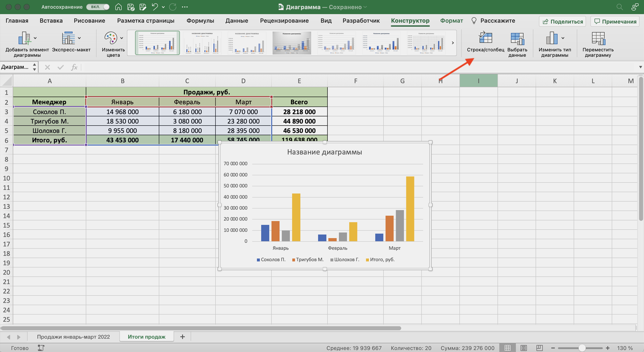The image size is (644, 352).
Task: Select the fourth dark chart style thumbnail
Action: click(x=291, y=43)
